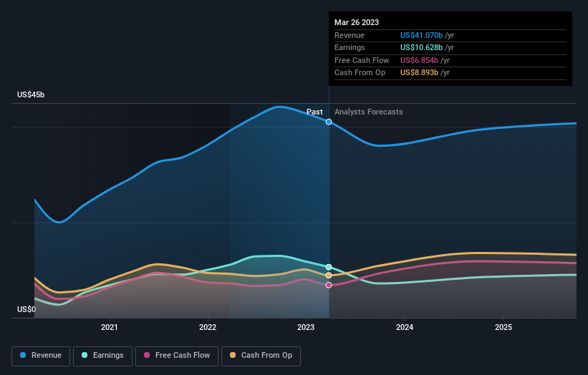This screenshot has width=588, height=375.
Task: Select the pink Free Cash Flow data marker
Action: [x=329, y=285]
